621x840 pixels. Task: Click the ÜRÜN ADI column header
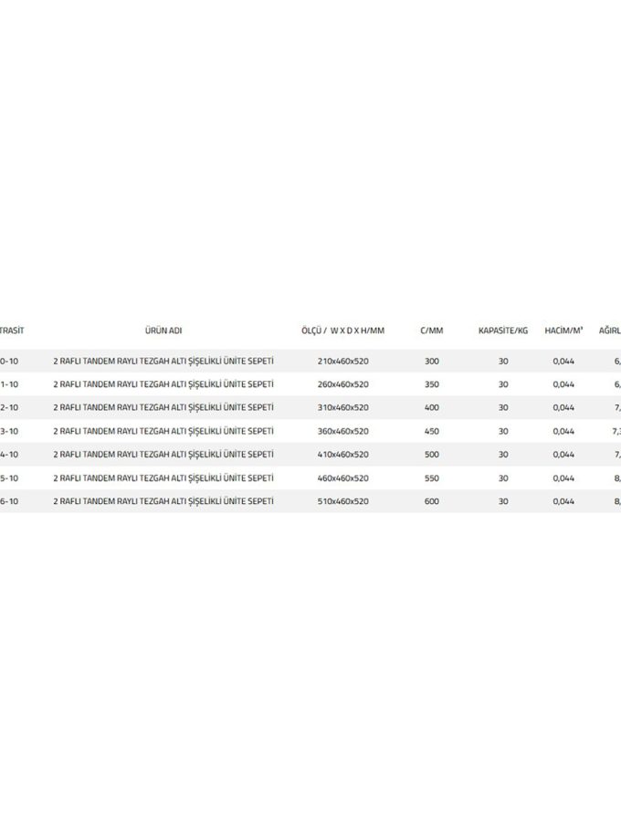[164, 330]
